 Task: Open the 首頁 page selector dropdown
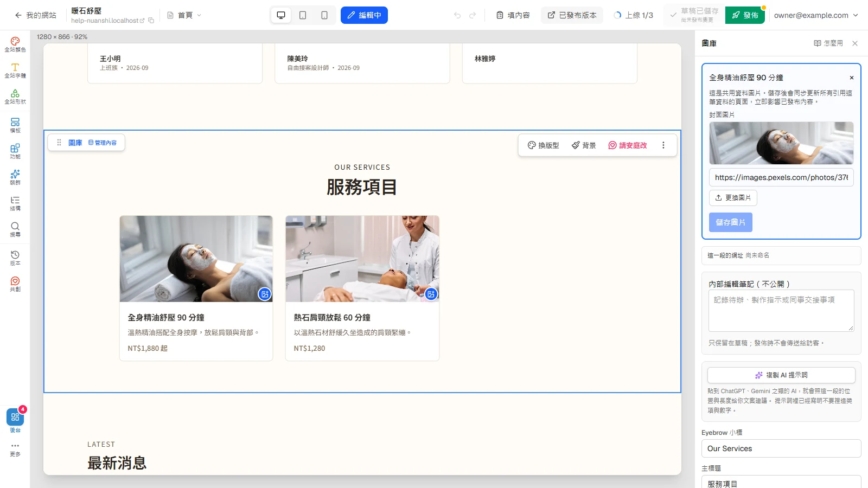click(x=184, y=15)
